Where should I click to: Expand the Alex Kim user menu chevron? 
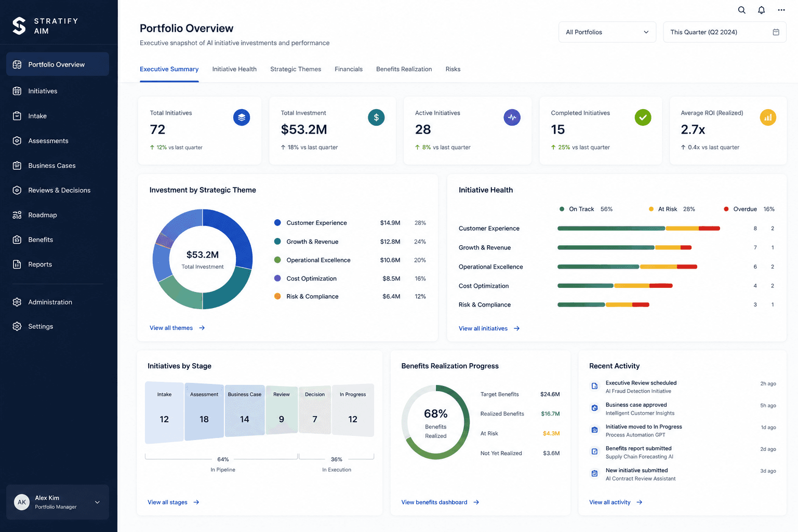pos(97,502)
